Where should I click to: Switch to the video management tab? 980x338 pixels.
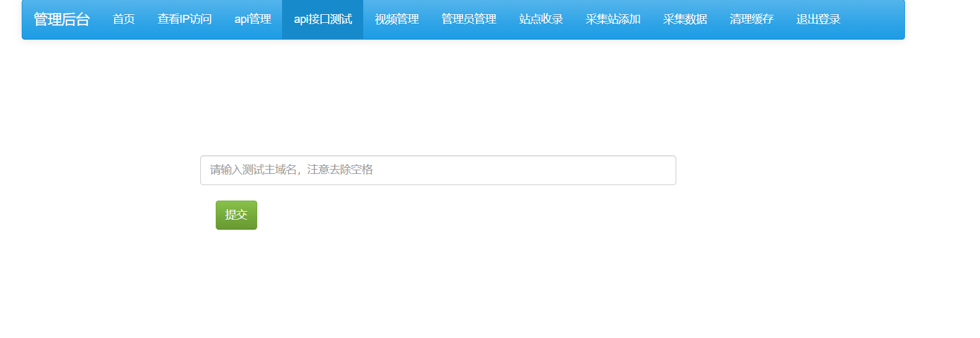pyautogui.click(x=397, y=20)
